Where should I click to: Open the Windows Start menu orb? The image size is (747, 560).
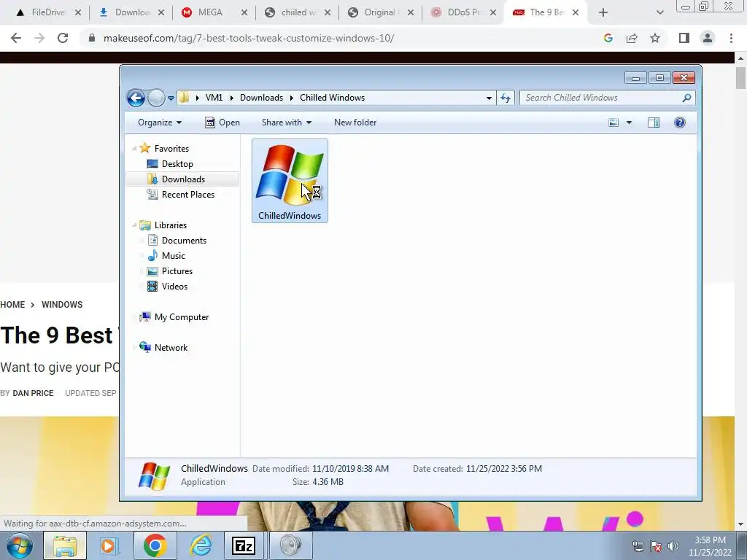[x=20, y=545]
